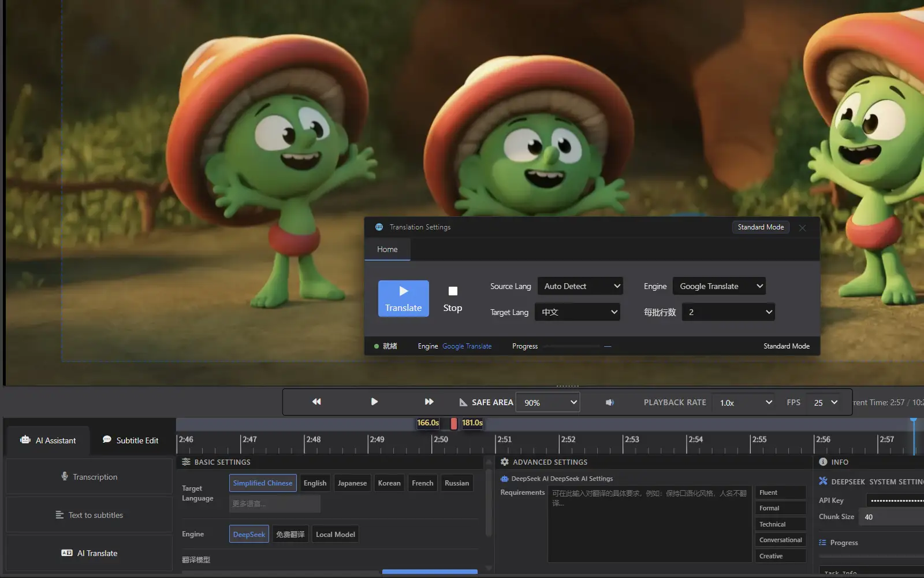Click the Safe Area ruler icon

pyautogui.click(x=463, y=402)
